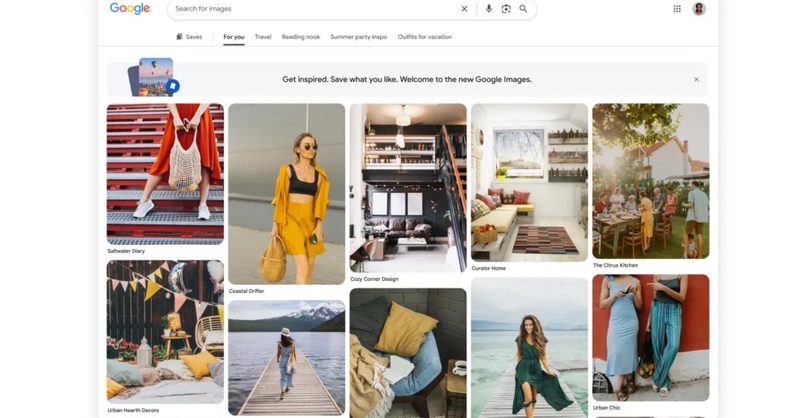Click the Coastal Drifter source label
This screenshot has height=418, width=800.
246,291
